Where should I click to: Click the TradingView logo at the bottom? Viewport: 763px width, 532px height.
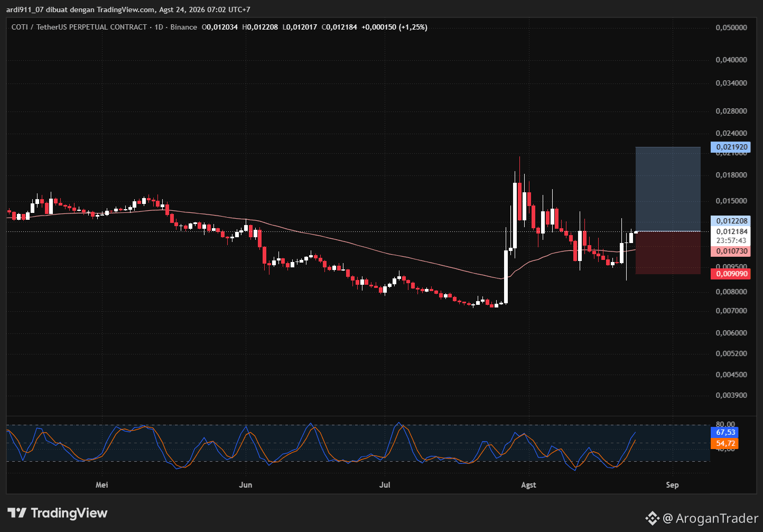pyautogui.click(x=58, y=513)
